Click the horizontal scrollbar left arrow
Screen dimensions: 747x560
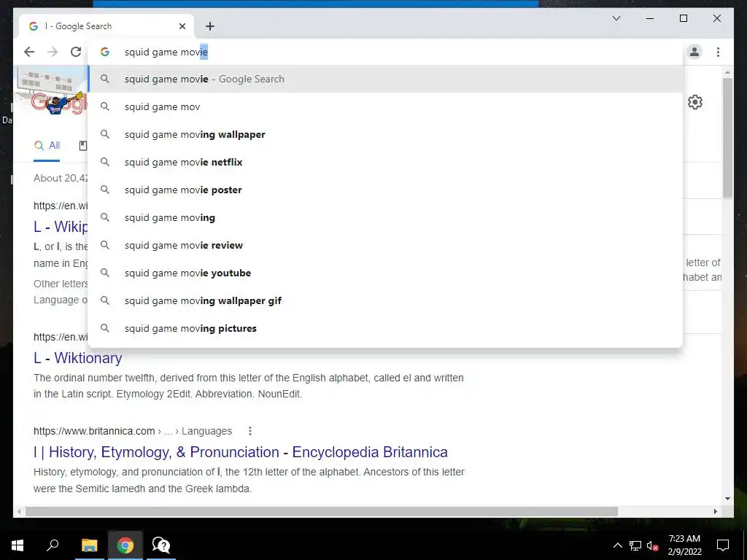(19, 511)
